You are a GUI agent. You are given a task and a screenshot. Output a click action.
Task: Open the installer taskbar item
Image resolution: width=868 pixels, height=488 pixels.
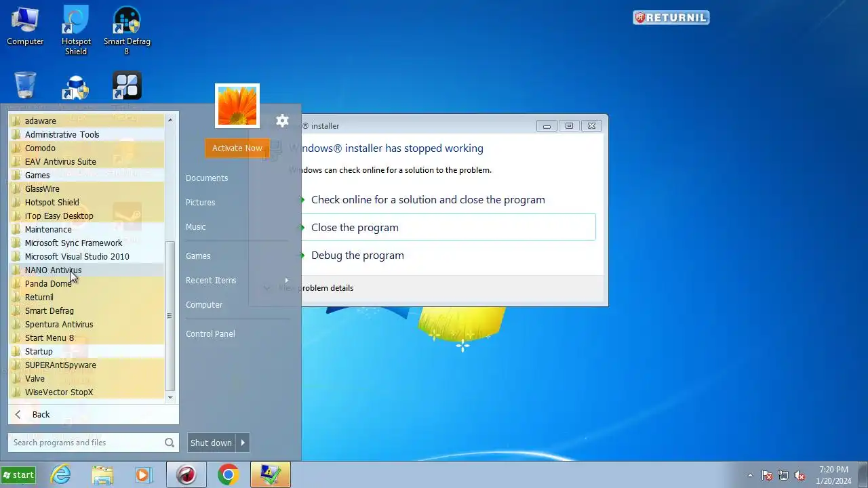(x=271, y=475)
